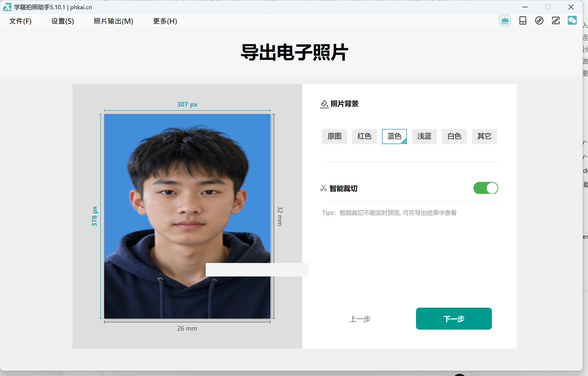Click the app logo in title bar
Viewport: 588px width, 376px height.
point(7,7)
